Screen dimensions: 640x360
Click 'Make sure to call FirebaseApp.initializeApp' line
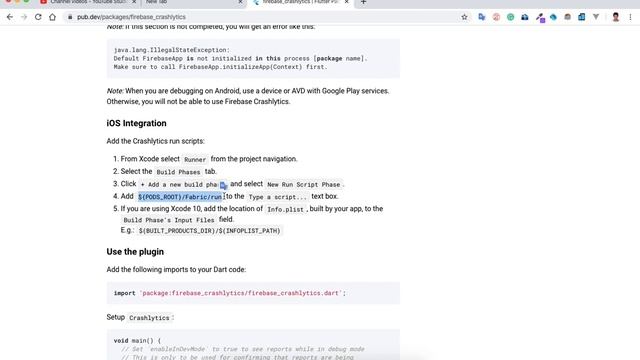tap(220, 67)
